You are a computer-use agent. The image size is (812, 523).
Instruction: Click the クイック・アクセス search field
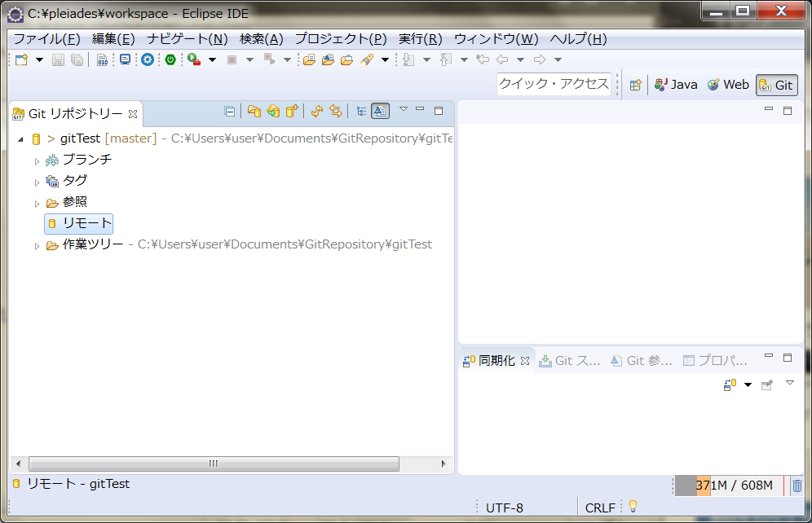pos(554,84)
